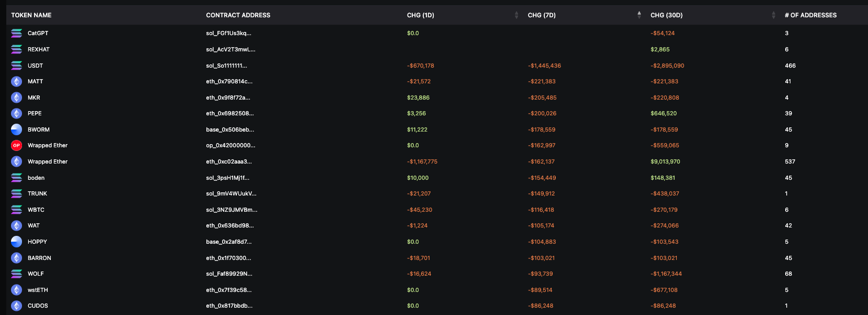
Task: Click the Ethereum icon beside wstETH
Action: tap(17, 290)
